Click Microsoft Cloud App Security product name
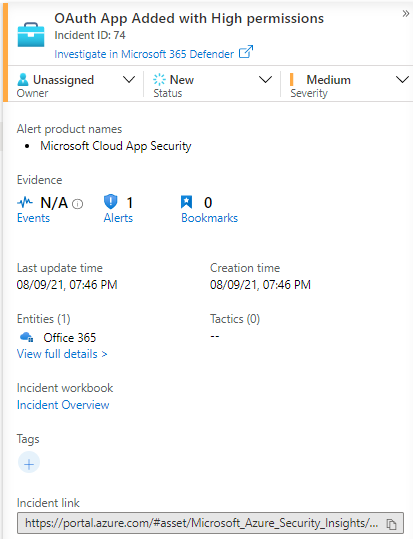 116,146
